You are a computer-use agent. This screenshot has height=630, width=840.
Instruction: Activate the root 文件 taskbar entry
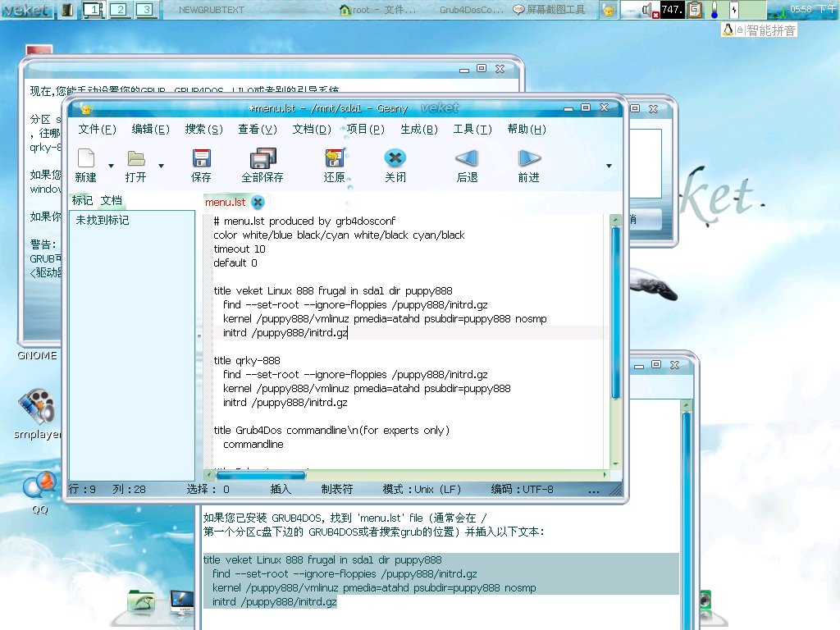377,10
